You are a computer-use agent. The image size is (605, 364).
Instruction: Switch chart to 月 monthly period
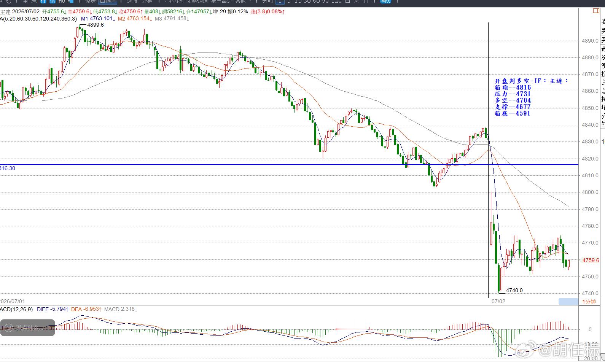pyautogui.click(x=366, y=2)
